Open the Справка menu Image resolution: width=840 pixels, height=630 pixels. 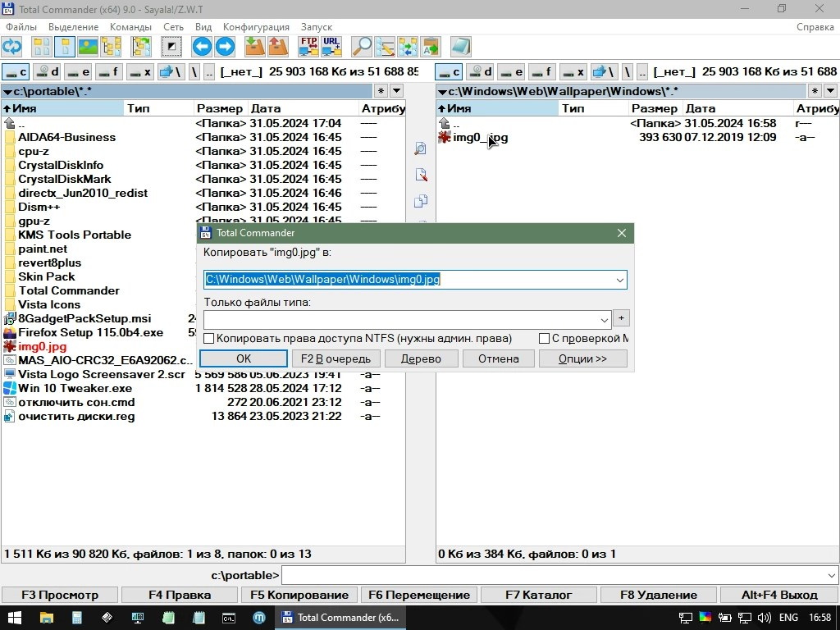[815, 27]
